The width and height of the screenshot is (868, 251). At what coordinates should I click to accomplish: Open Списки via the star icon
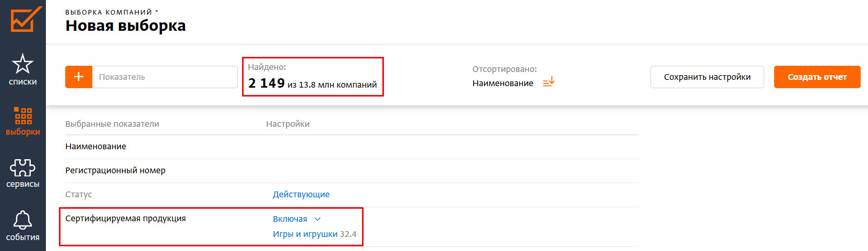tap(22, 64)
